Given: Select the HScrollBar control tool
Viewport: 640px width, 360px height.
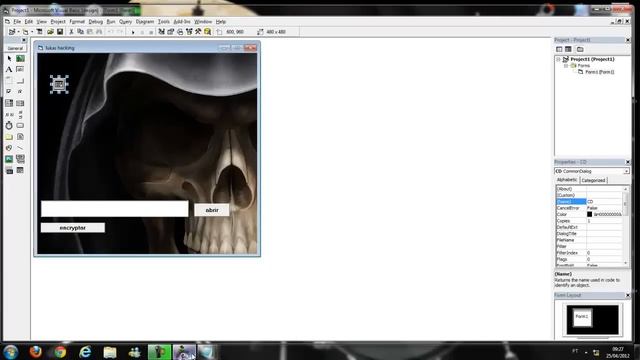Looking at the screenshot, I should coord(9,115).
